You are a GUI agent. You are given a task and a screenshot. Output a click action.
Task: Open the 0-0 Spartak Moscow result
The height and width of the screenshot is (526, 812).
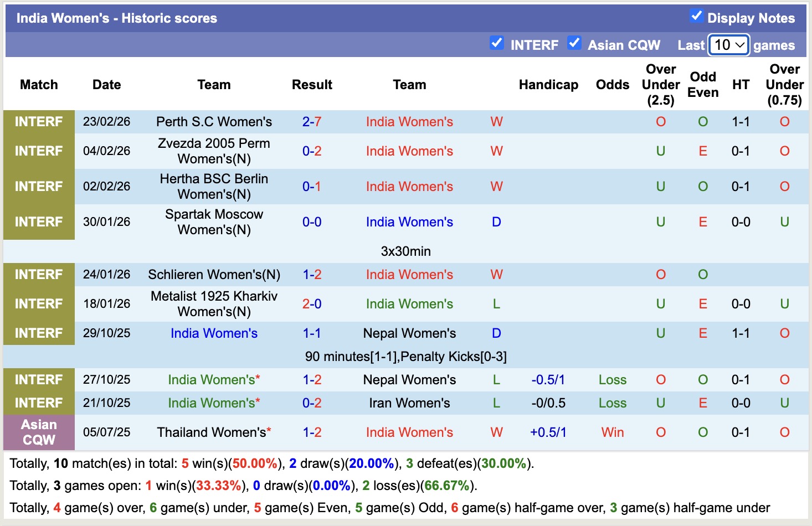[312, 222]
